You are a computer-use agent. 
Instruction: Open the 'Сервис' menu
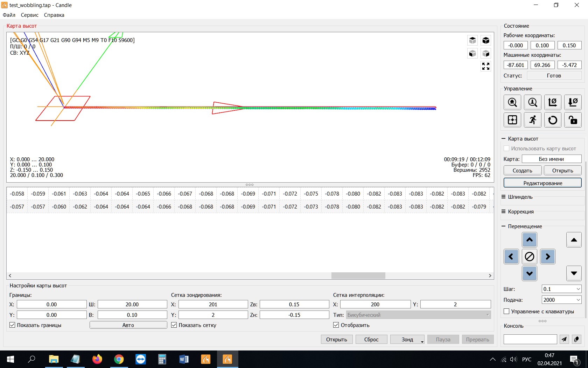coord(30,15)
